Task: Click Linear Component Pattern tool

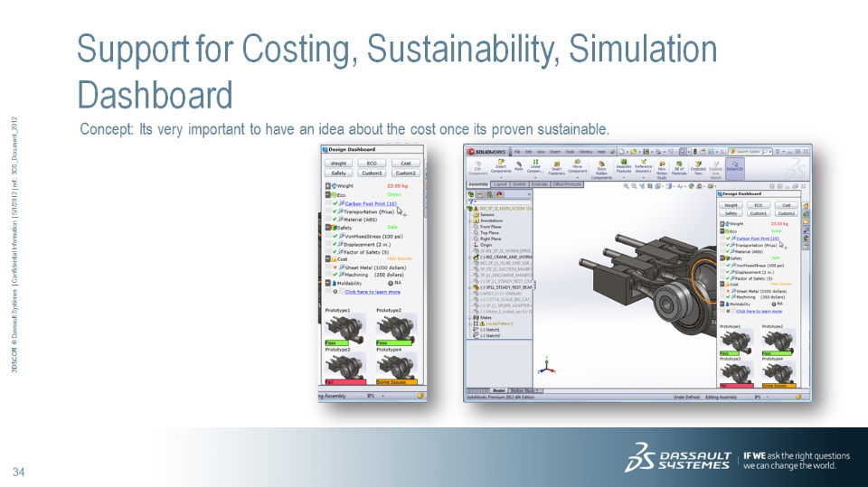Action: [x=535, y=167]
